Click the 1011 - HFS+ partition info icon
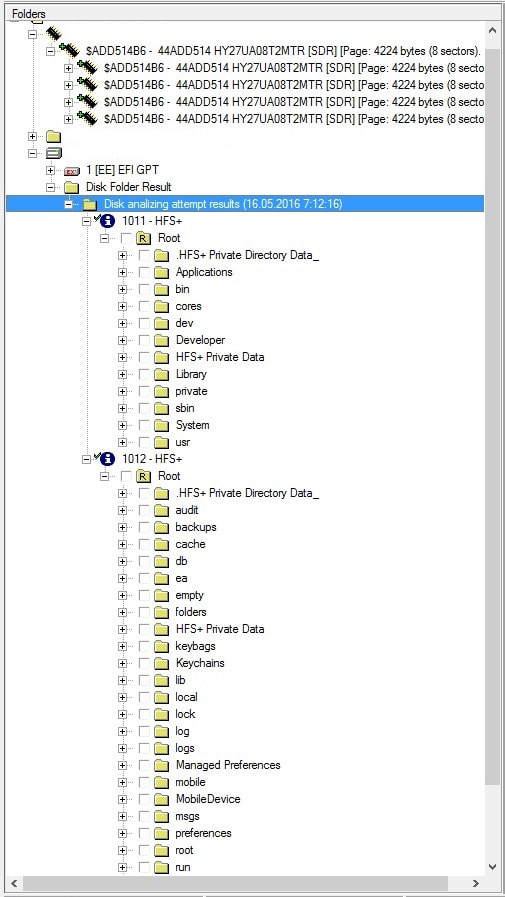 point(107,221)
